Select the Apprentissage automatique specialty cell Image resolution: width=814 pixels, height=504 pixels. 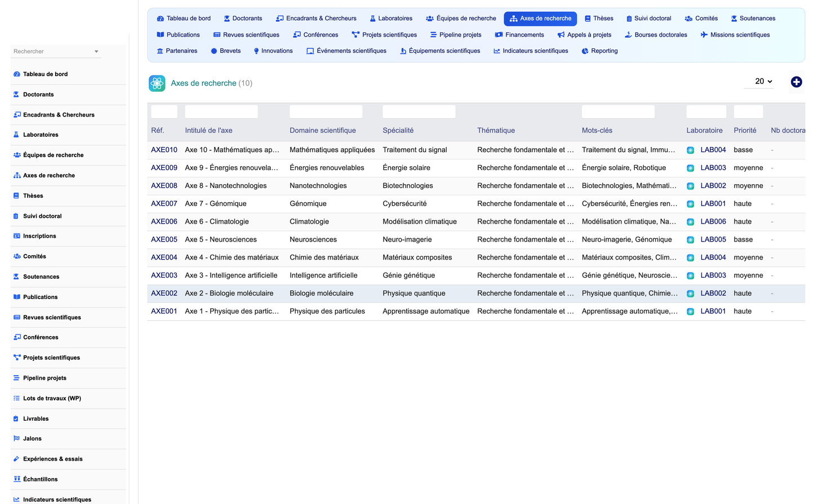[426, 311]
